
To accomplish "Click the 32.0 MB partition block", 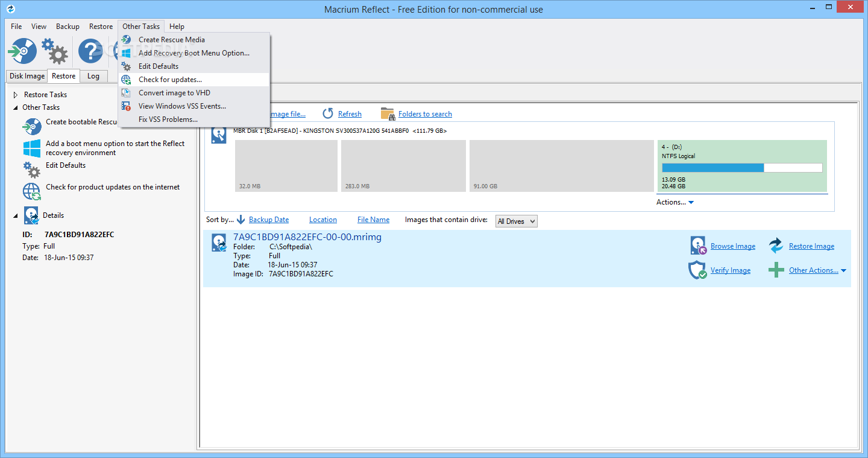I will point(286,166).
